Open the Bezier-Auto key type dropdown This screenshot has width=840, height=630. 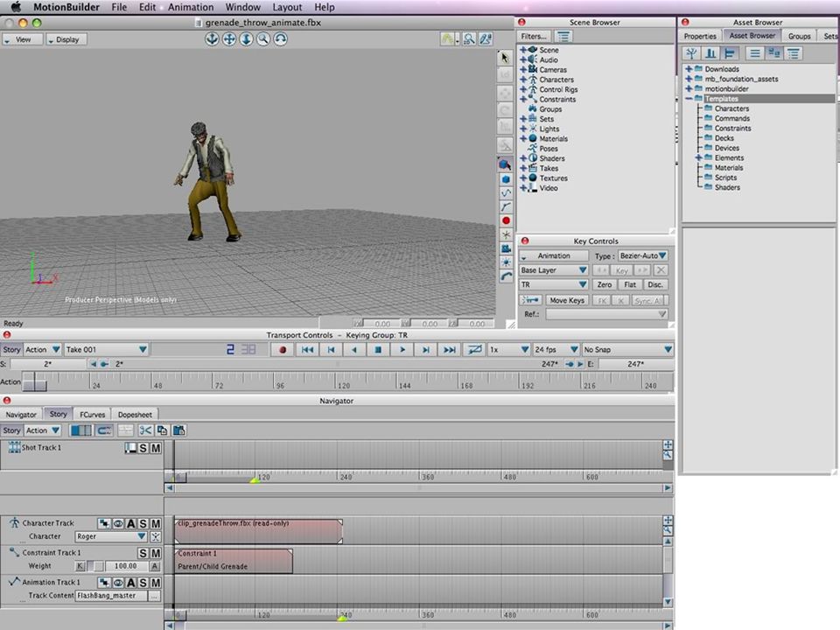click(x=643, y=256)
